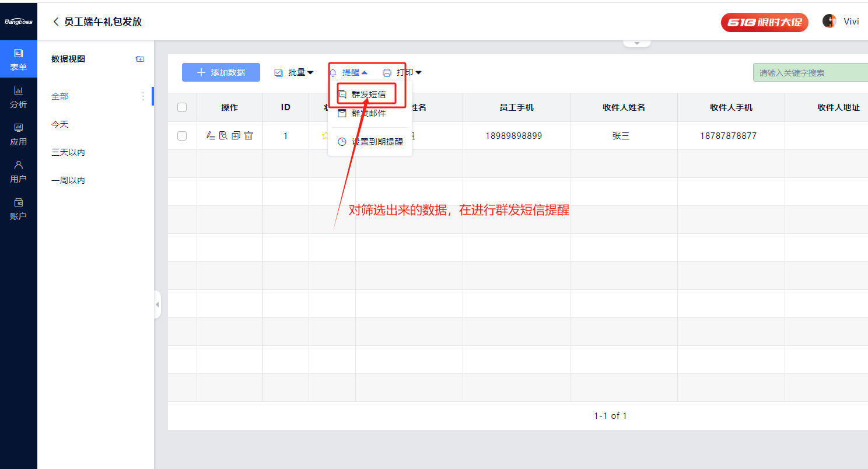This screenshot has width=868, height=469.
Task: Go to 用户 in the sidebar
Action: point(19,171)
